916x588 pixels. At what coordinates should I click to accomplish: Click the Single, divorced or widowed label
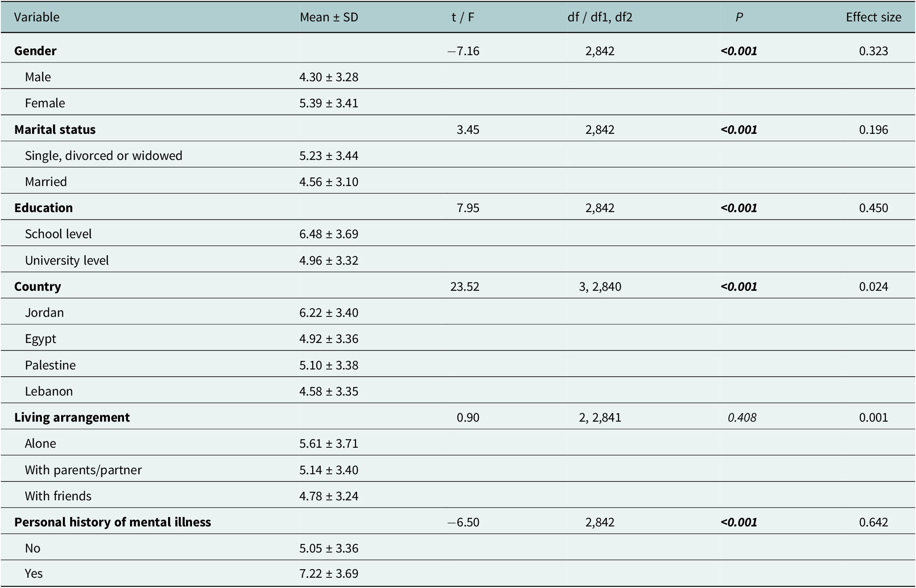click(103, 156)
